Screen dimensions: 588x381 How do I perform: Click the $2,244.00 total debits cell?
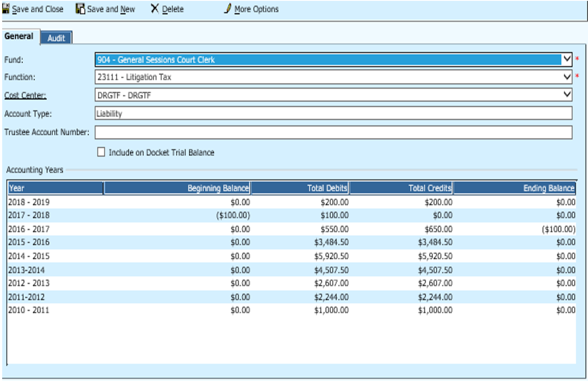331,297
